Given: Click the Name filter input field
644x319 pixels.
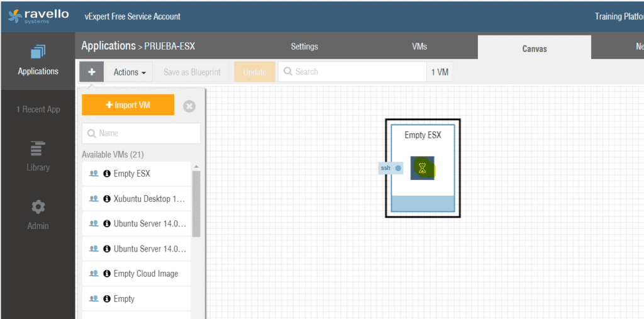Looking at the screenshot, I should tap(142, 133).
